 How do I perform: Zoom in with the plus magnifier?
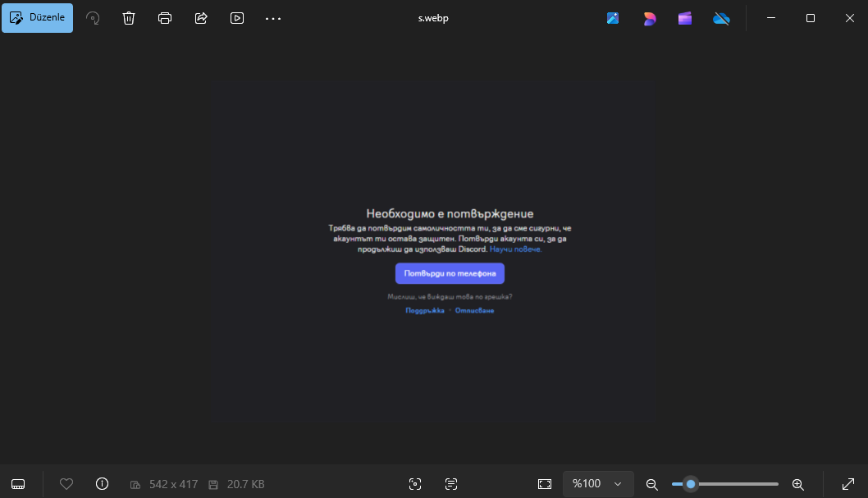797,485
